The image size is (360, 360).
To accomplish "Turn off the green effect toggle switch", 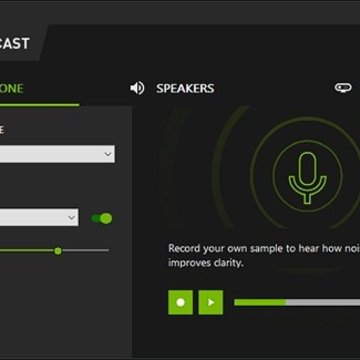I will [x=102, y=219].
